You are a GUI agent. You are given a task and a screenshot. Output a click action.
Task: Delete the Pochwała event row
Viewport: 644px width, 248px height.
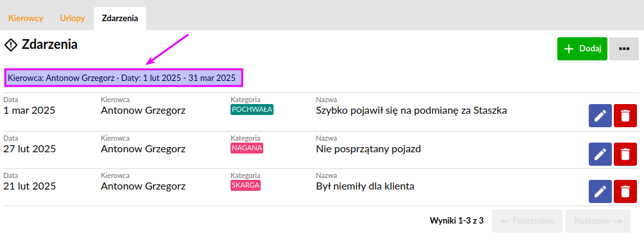click(x=625, y=116)
